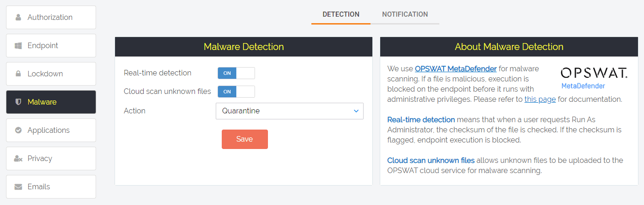Click the Action dropdown chevron arrow
Image resolution: width=644 pixels, height=205 pixels.
tap(356, 111)
